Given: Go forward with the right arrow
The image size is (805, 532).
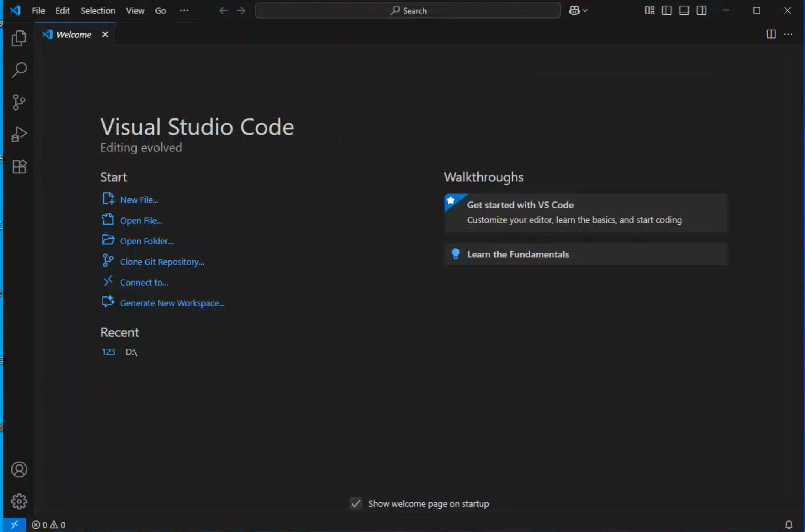Looking at the screenshot, I should [241, 10].
